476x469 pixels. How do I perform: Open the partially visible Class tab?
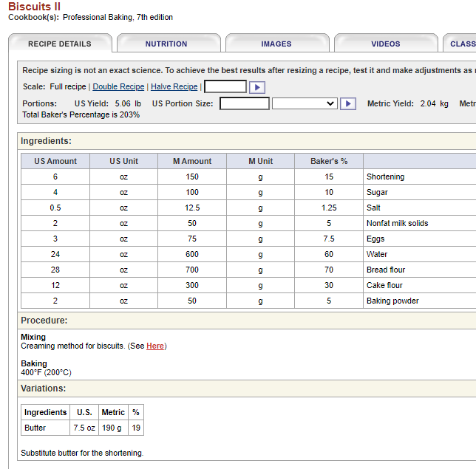point(460,44)
